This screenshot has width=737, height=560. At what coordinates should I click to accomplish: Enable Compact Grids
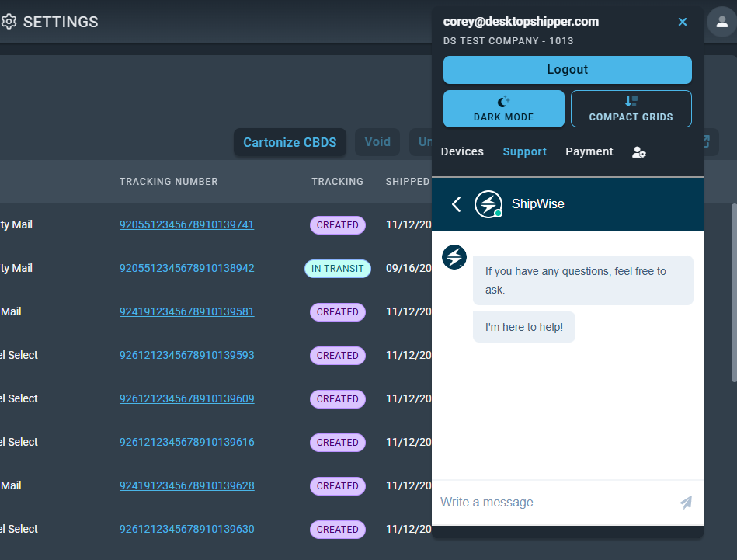(631, 109)
